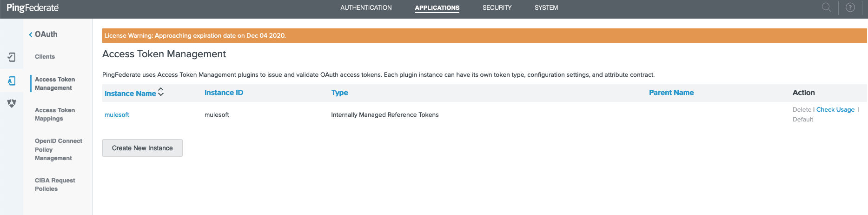Toggle sort arrows beside Instance Name
The width and height of the screenshot is (868, 215).
pos(161,92)
